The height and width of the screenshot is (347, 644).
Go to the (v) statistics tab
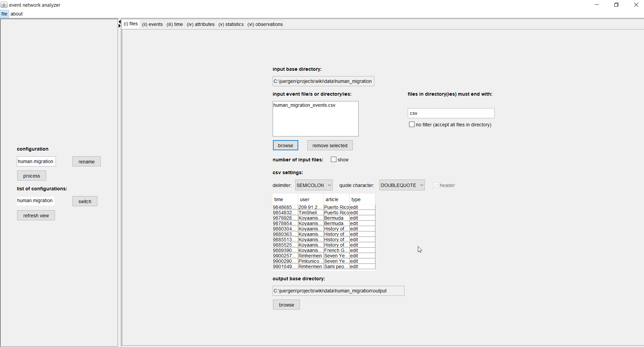(231, 24)
